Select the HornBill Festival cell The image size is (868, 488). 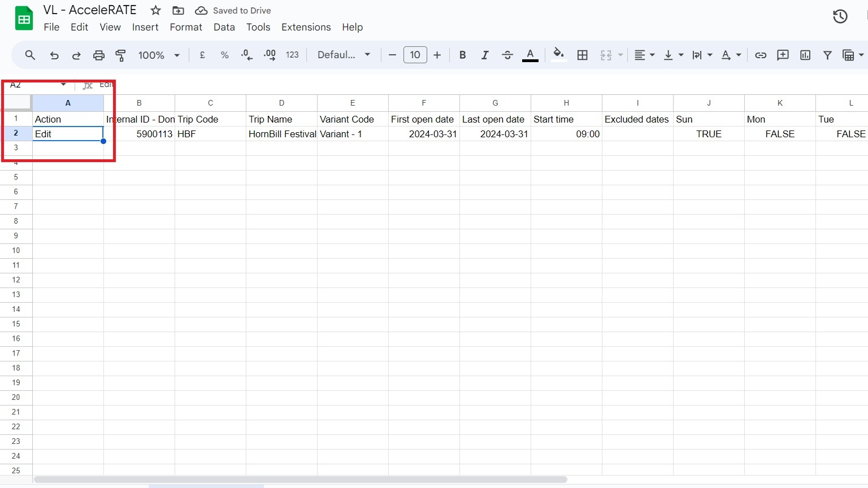point(281,134)
